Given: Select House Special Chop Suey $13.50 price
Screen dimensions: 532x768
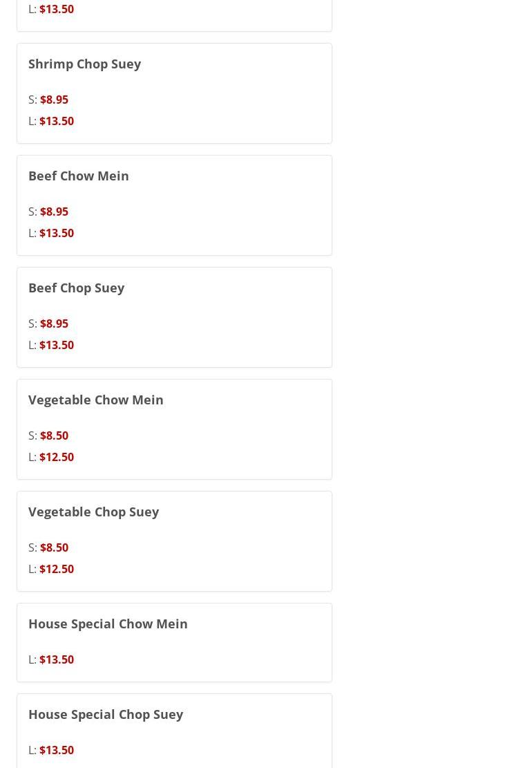Looking at the screenshot, I should 56,750.
